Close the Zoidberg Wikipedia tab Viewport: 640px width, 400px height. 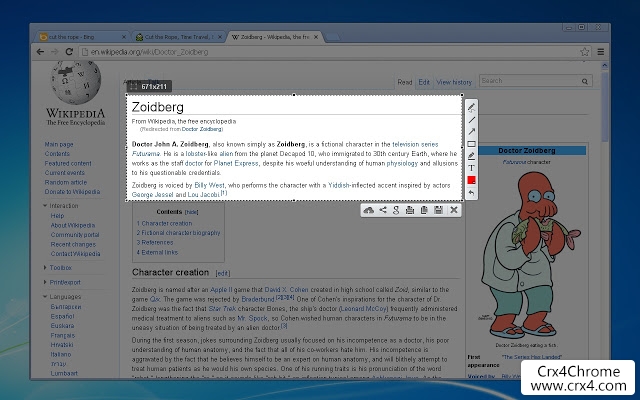tap(316, 37)
